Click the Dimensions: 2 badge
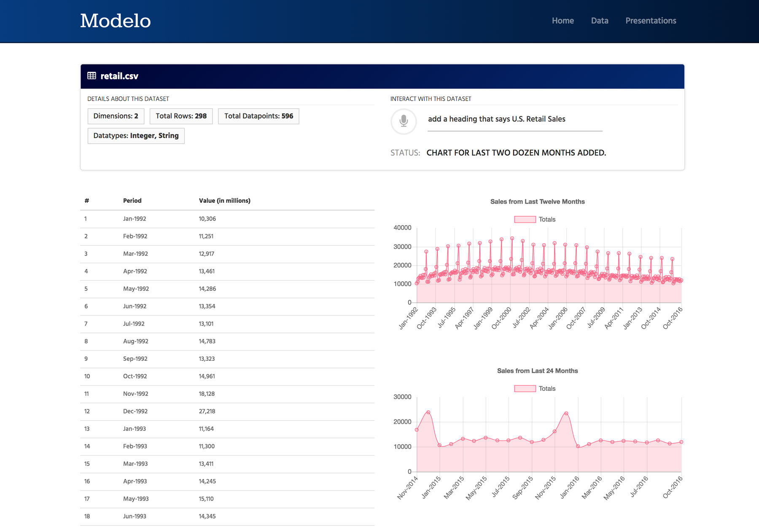The image size is (759, 532). [116, 116]
